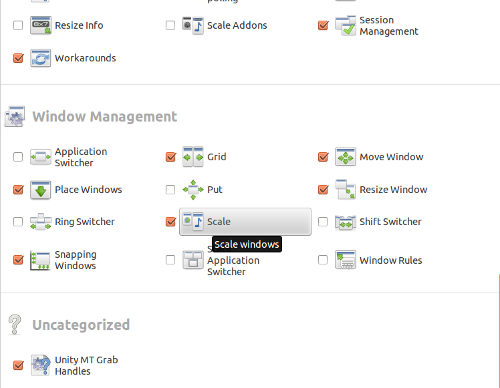The width and height of the screenshot is (500, 388).
Task: Click the Scale Addons plugin icon
Action: pos(193,25)
